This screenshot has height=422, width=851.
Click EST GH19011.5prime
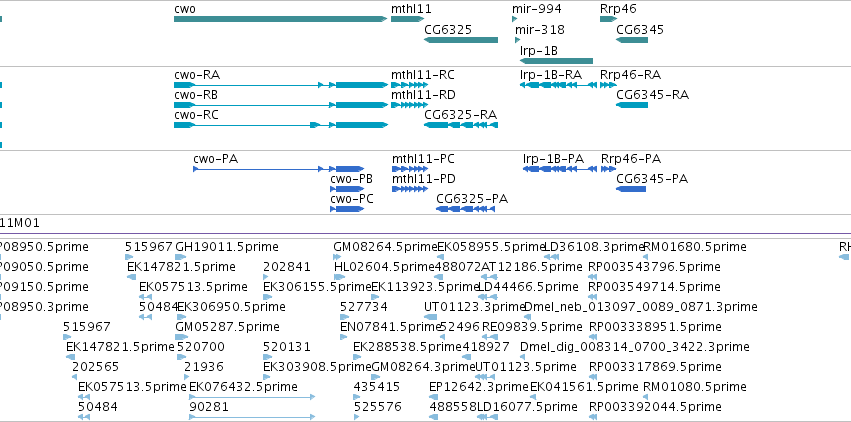(179, 257)
